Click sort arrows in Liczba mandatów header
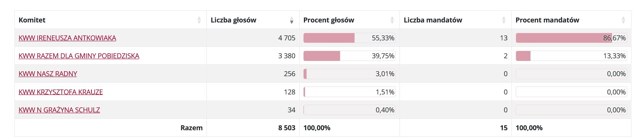644x139 pixels. (504, 20)
